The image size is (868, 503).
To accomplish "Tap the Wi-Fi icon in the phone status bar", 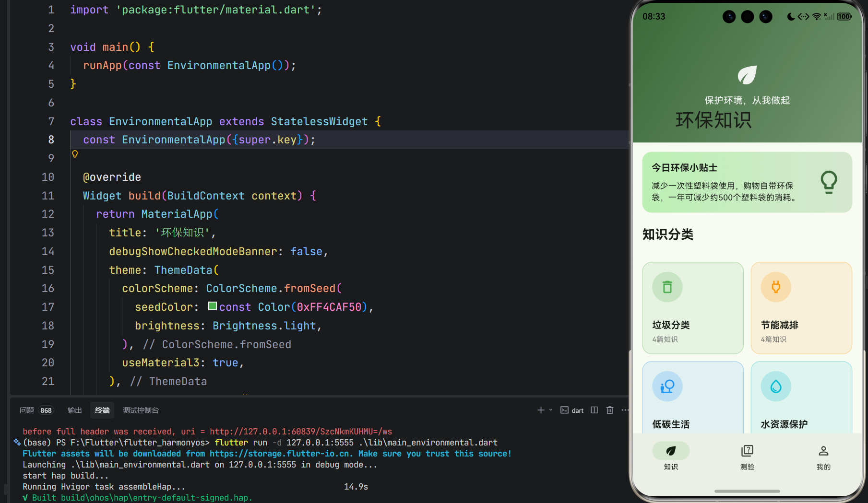I will 817,17.
